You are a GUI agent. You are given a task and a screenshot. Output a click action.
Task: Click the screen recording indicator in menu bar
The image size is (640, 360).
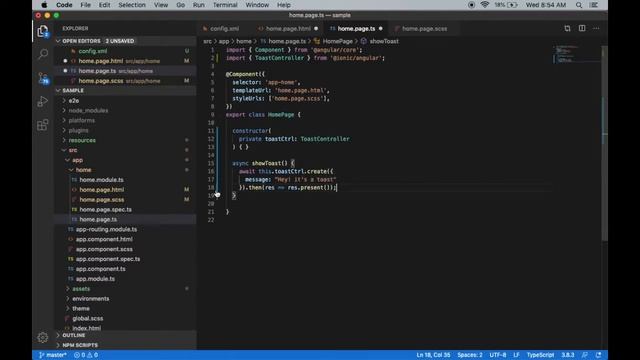(x=471, y=5)
